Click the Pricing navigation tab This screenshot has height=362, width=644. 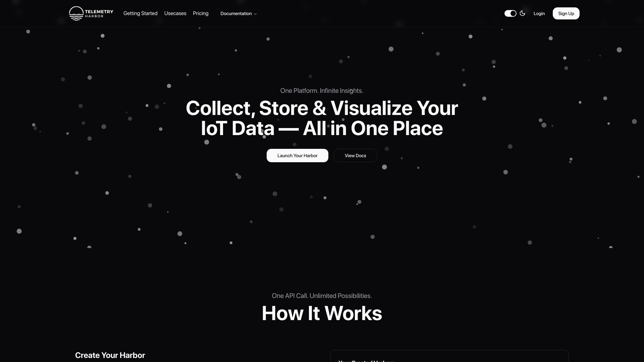click(x=200, y=13)
